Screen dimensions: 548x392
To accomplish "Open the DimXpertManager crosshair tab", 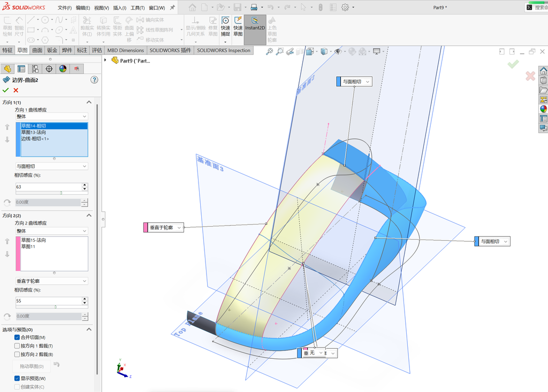I will (49, 69).
